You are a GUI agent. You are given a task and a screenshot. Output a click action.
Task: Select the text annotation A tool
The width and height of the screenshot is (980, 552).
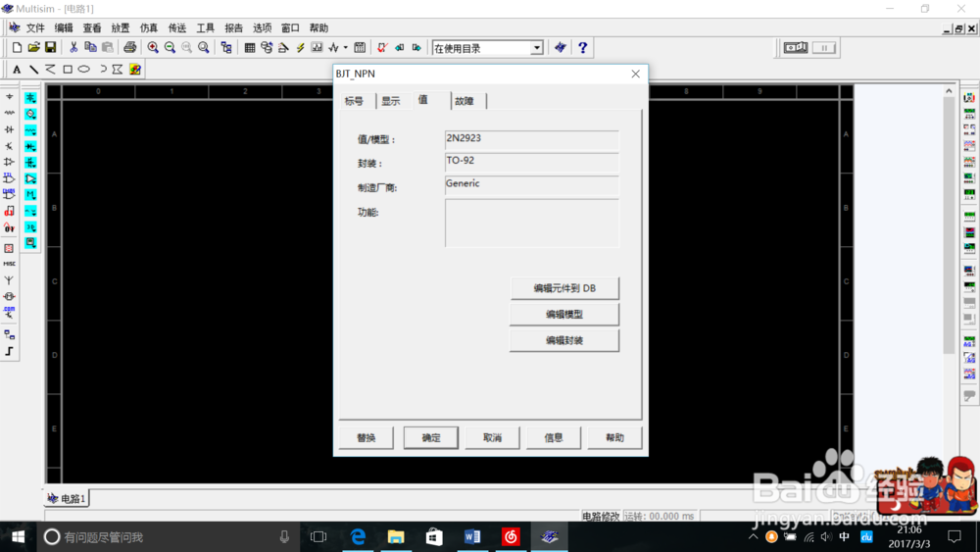coord(17,70)
